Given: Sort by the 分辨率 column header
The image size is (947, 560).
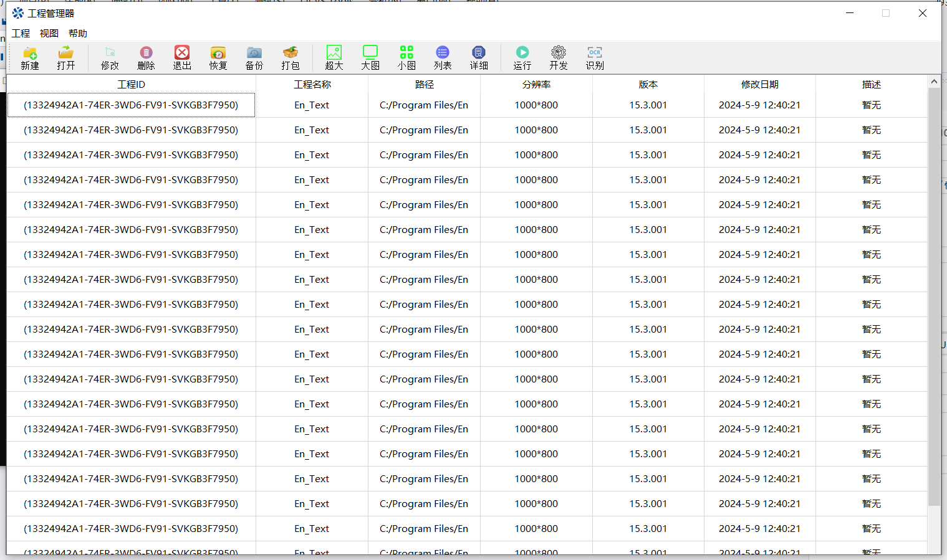Looking at the screenshot, I should click(x=536, y=84).
